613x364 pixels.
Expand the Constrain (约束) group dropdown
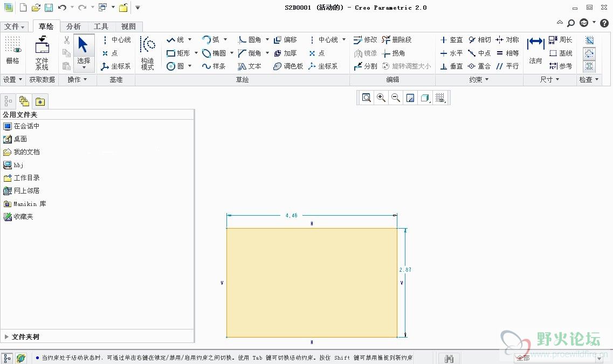click(479, 79)
